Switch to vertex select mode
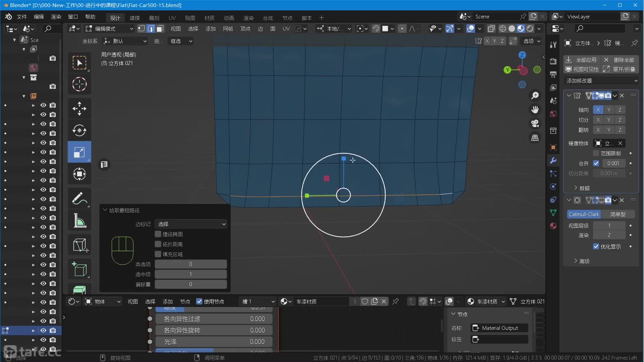 tap(142, 29)
